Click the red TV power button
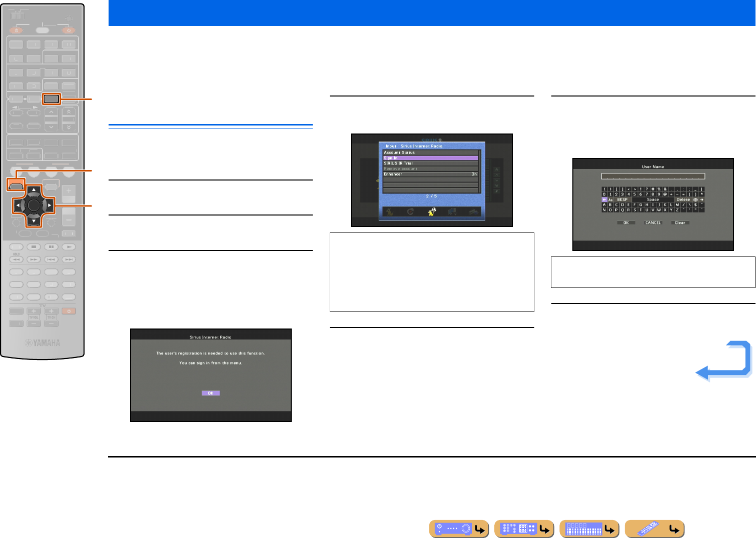The width and height of the screenshot is (756, 538). [69, 311]
